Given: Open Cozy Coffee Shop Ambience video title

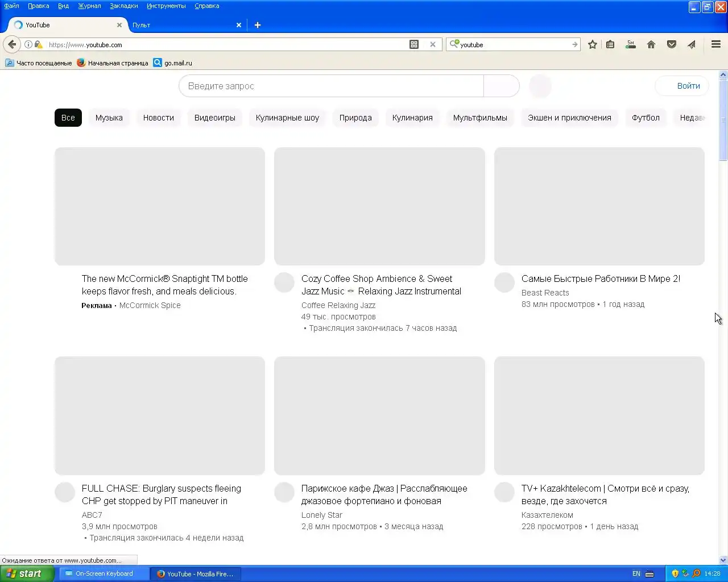Looking at the screenshot, I should tap(381, 285).
